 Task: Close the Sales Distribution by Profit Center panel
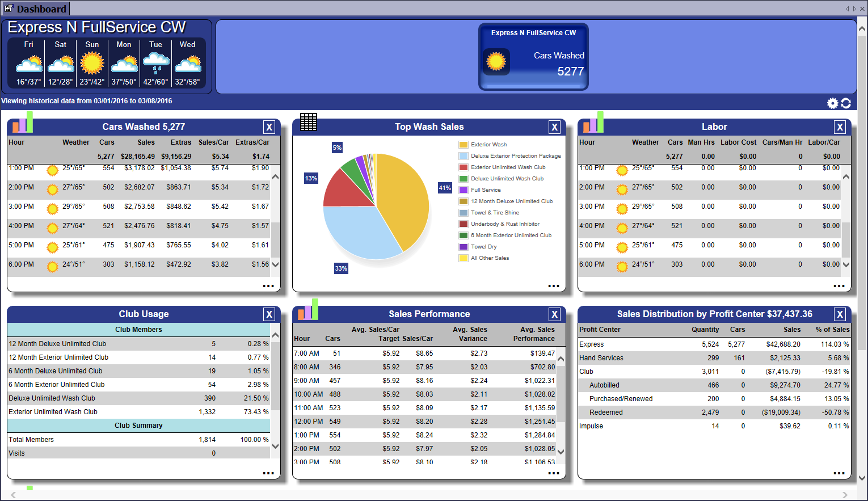840,314
